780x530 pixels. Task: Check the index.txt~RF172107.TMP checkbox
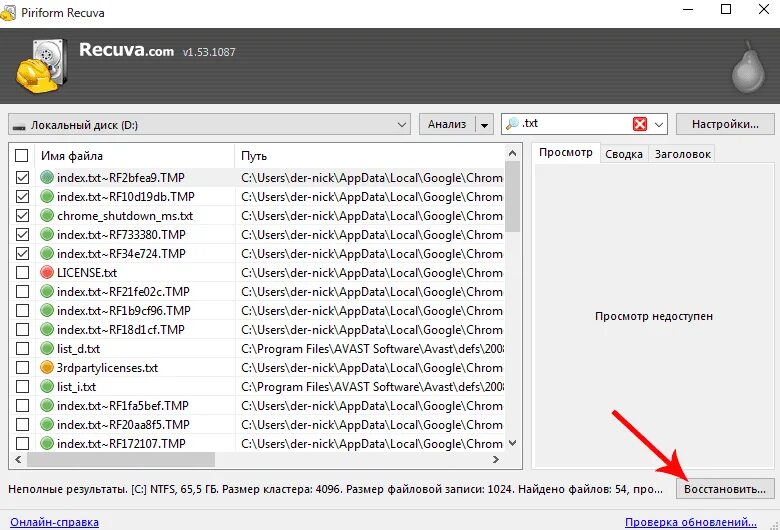pyautogui.click(x=22, y=443)
